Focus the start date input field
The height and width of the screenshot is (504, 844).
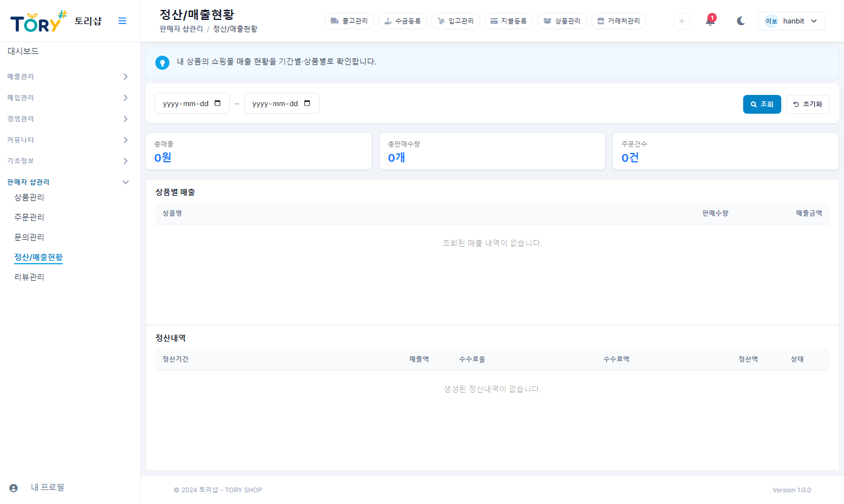coord(192,103)
